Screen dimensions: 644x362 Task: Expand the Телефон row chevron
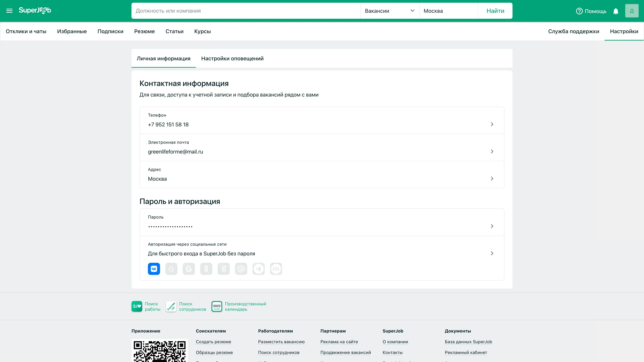click(492, 124)
